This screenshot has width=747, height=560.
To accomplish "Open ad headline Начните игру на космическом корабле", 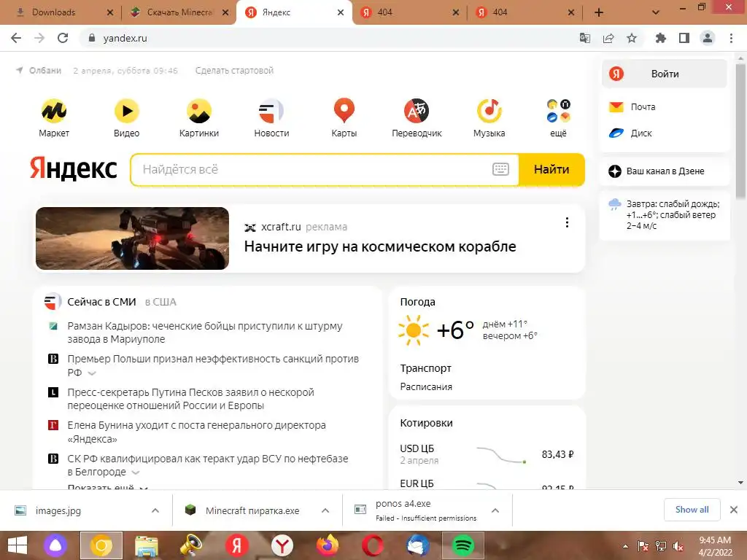I will tap(379, 246).
